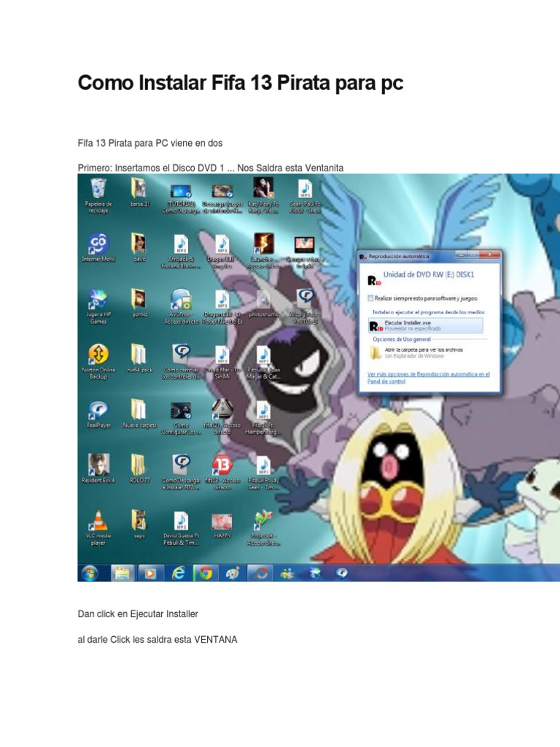Open the Nueva carpeta folder
Viewport: 560px width, 747px height.
pos(139,414)
